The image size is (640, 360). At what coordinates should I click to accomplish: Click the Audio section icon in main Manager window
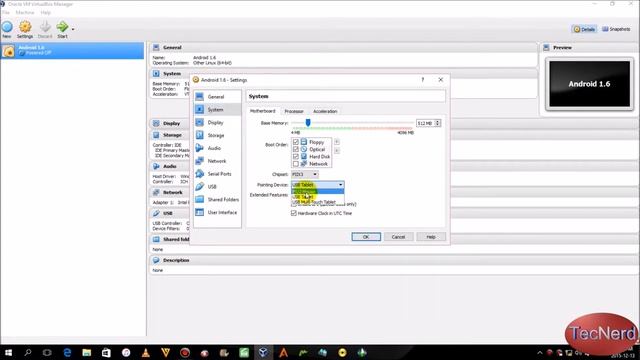coord(156,166)
